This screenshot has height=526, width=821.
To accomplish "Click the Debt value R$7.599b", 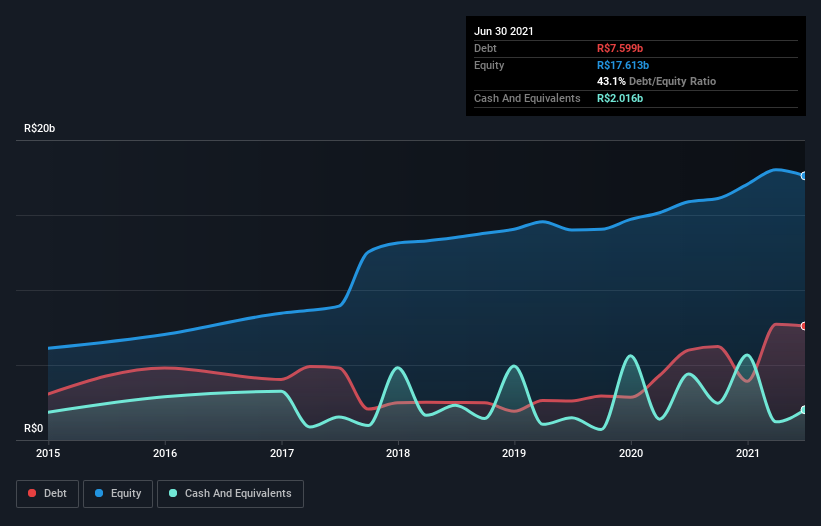I will coord(620,48).
